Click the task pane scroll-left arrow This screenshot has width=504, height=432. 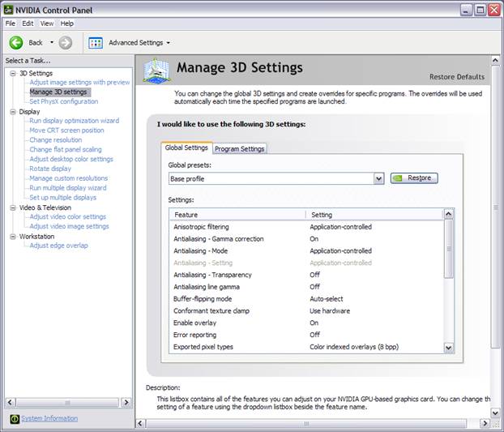(10, 402)
